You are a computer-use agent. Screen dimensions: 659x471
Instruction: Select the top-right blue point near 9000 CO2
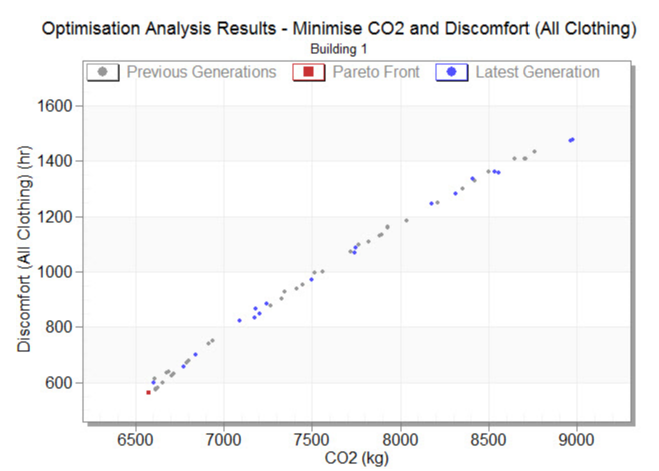tap(571, 139)
